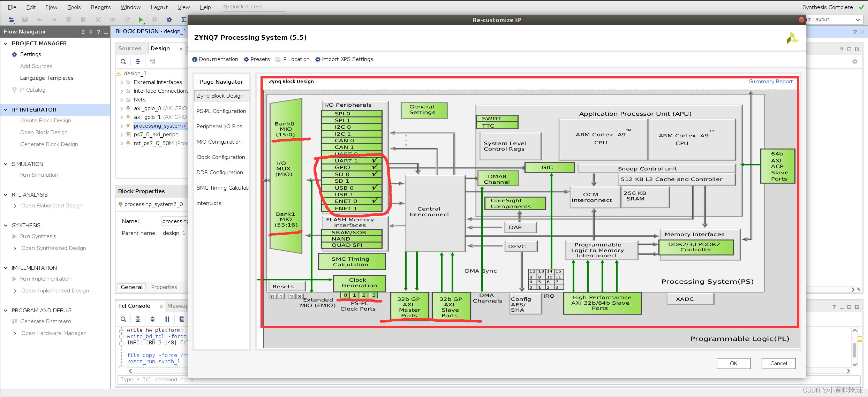Open the layout dropdown at top right

click(858, 20)
